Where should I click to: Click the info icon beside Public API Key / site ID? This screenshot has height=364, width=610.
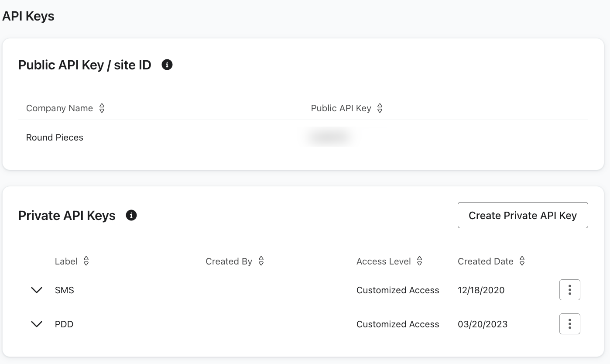coord(167,64)
